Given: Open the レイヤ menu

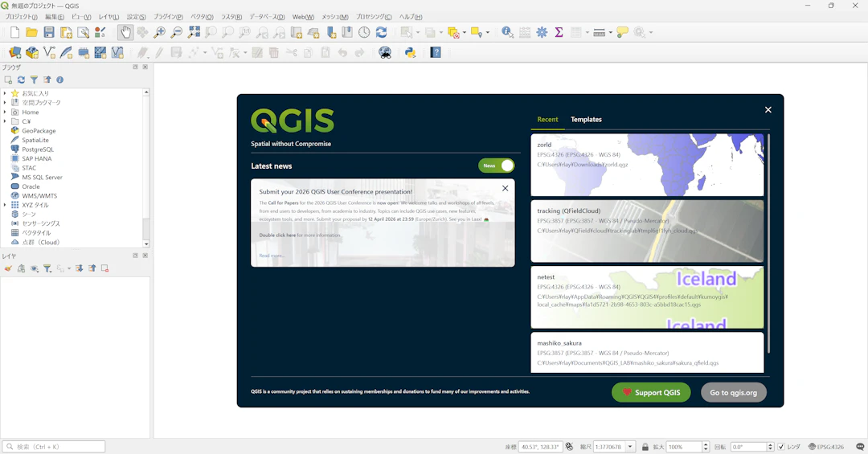Looking at the screenshot, I should pos(108,17).
